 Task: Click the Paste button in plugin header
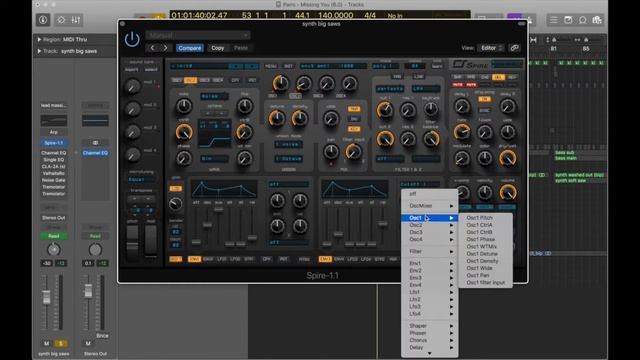pos(241,48)
